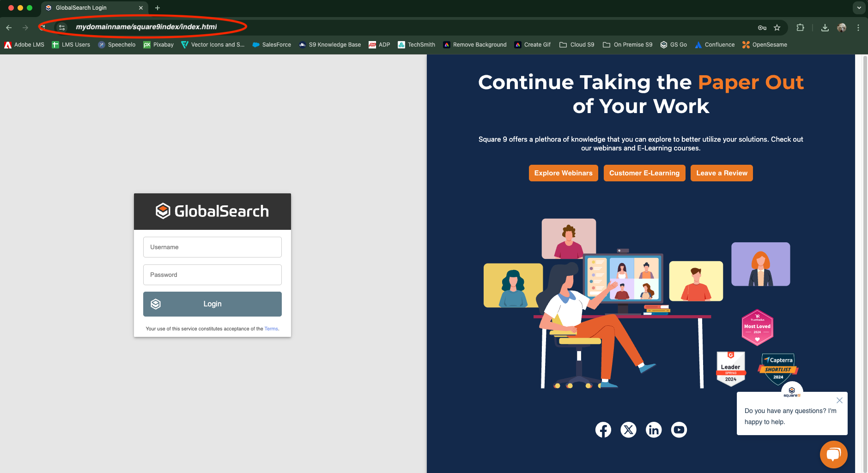The height and width of the screenshot is (473, 868).
Task: Visit the LinkedIn icon on the page
Action: point(654,430)
